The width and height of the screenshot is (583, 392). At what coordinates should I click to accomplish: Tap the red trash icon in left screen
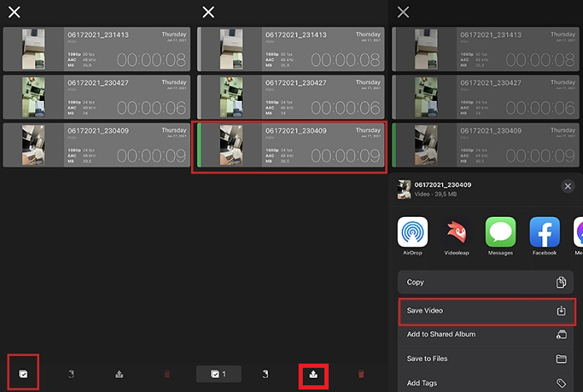(x=167, y=374)
